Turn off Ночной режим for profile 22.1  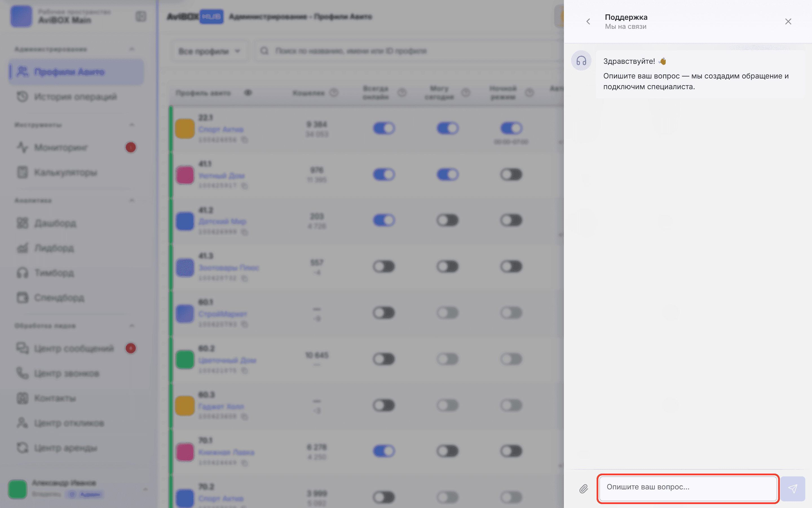tap(511, 128)
